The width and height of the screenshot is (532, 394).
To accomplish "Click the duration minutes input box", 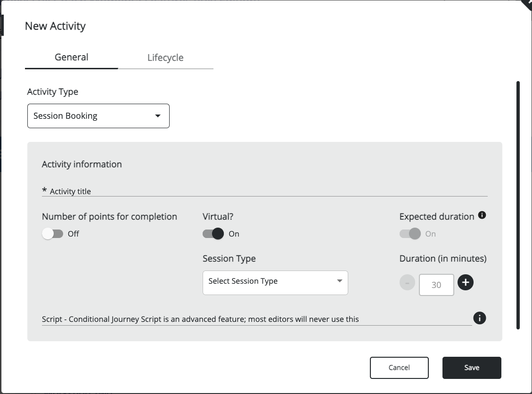I will click(436, 285).
